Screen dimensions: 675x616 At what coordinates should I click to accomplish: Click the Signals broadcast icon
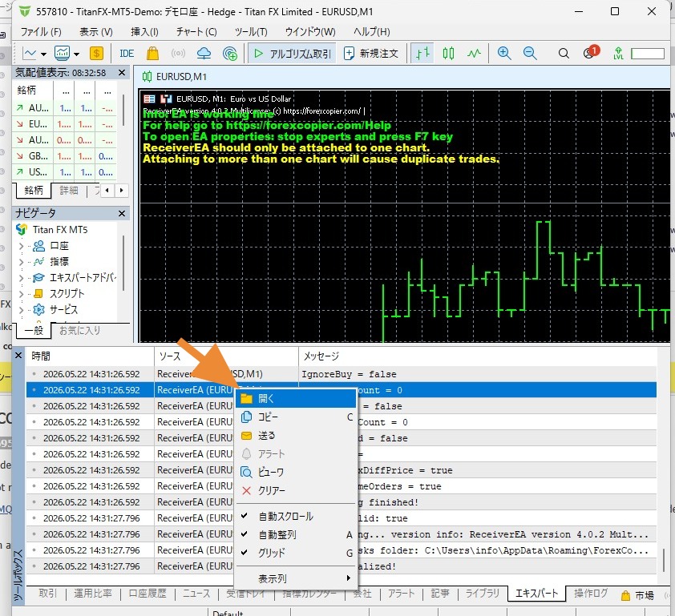pos(178,54)
